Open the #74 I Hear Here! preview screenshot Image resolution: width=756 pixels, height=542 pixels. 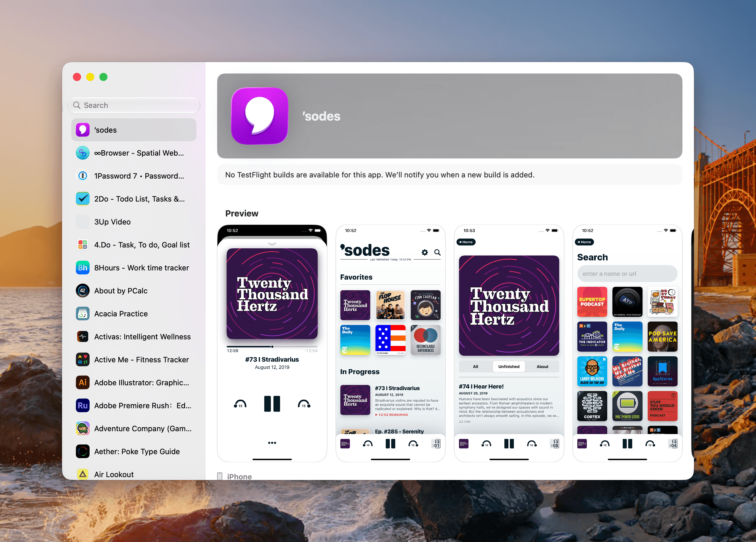tap(509, 343)
